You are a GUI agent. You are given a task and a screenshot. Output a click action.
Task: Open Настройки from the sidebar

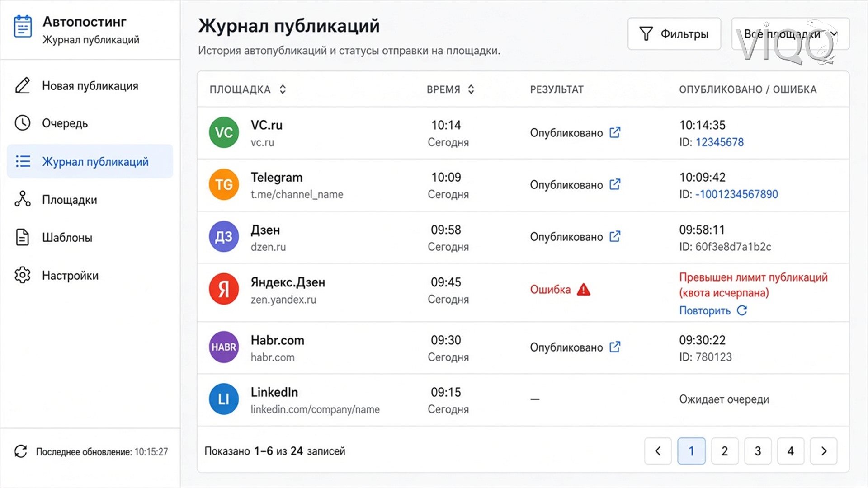click(x=90, y=275)
